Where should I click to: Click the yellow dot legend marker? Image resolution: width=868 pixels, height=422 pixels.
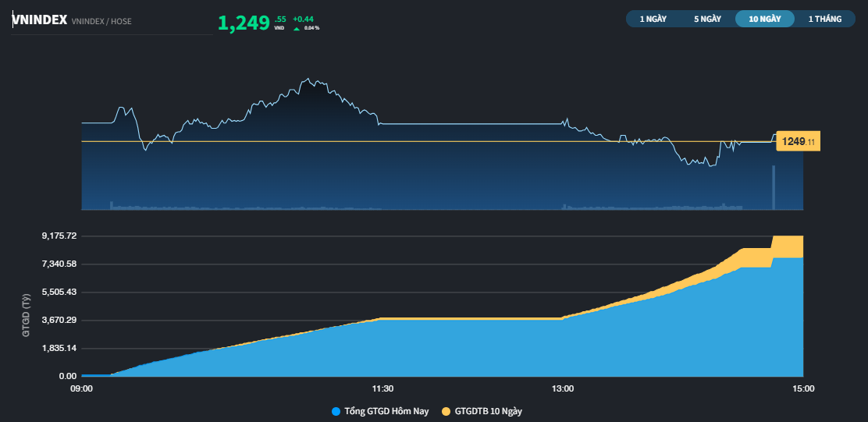tap(446, 411)
